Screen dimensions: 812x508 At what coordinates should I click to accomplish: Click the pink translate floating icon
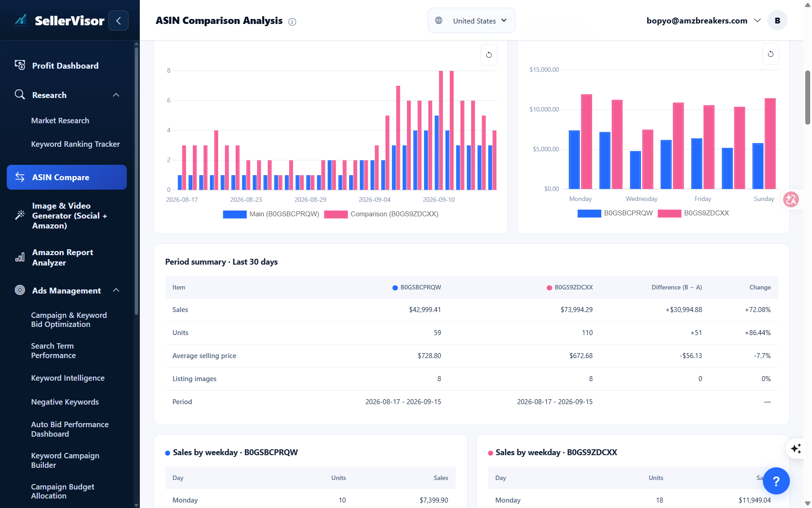791,199
